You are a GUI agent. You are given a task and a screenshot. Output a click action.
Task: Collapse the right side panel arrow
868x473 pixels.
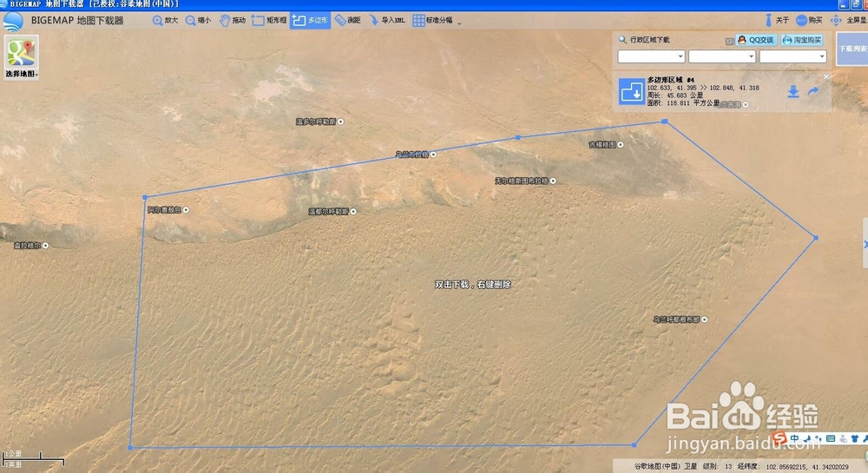865,244
